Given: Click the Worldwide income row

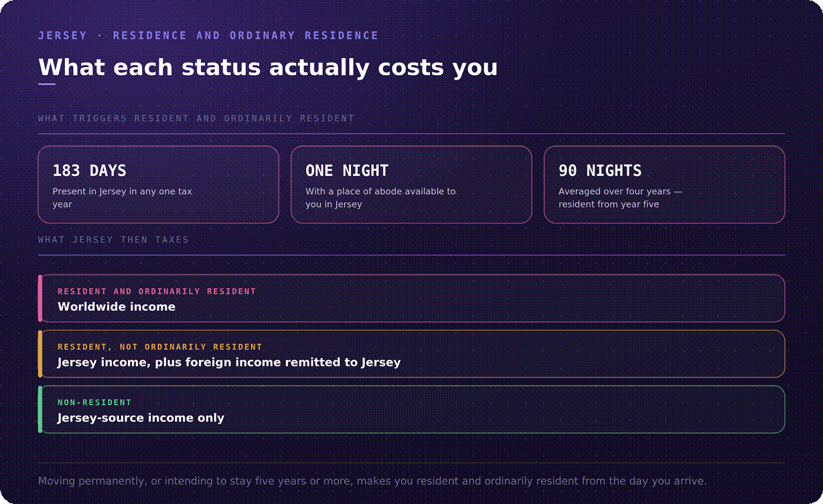Looking at the screenshot, I should [x=411, y=299].
